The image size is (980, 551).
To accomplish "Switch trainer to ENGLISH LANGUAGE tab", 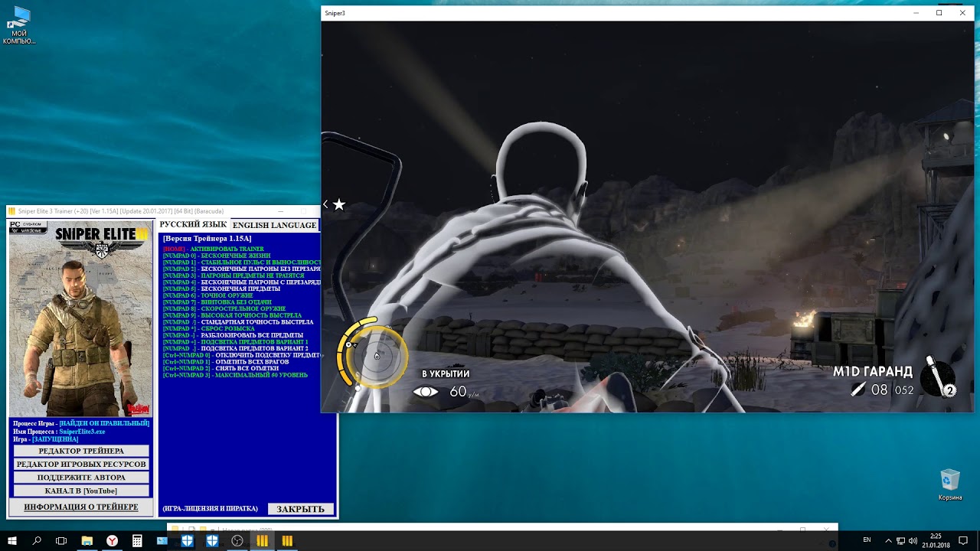I will tap(274, 225).
